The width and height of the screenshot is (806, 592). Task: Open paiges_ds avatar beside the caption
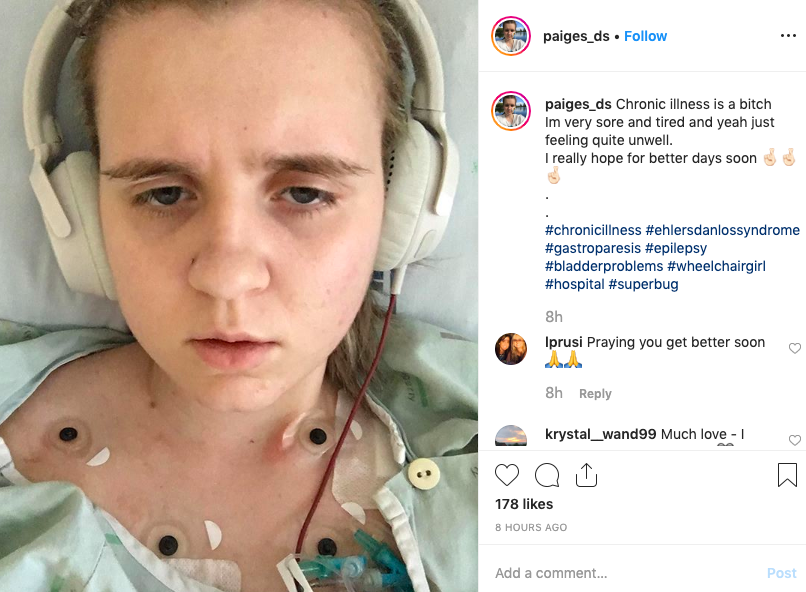511,111
